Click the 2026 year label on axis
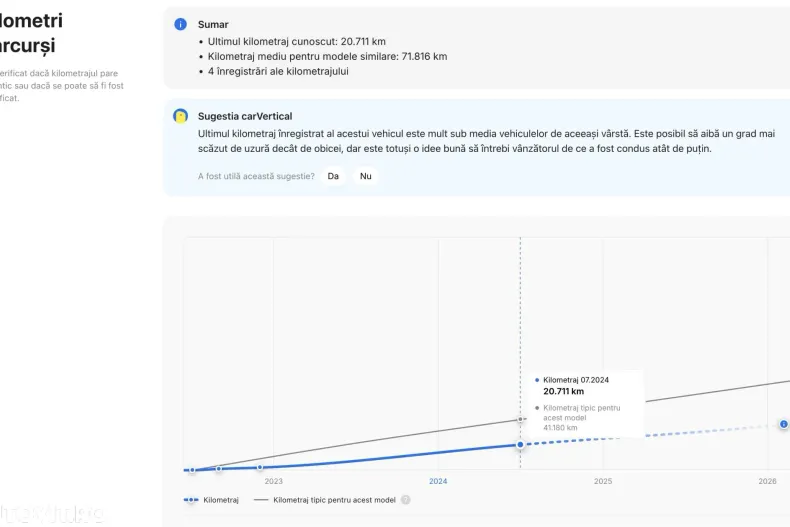Screen dimensions: 790x527 [767, 481]
